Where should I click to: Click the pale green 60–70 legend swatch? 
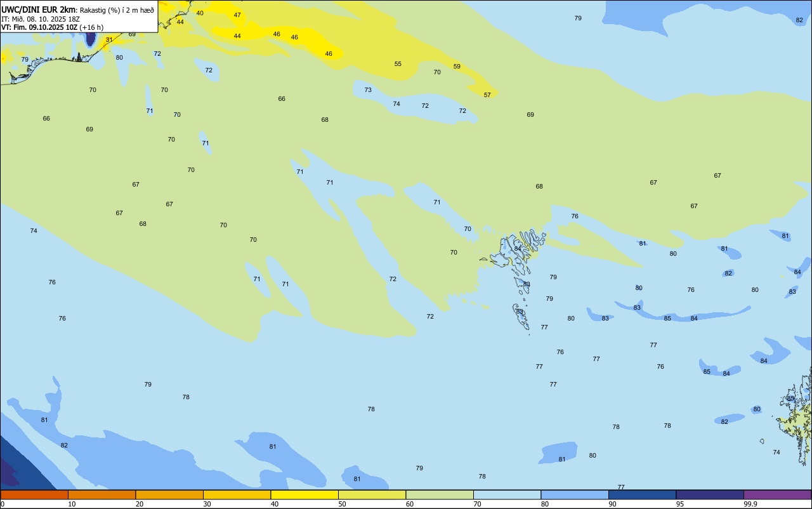[440, 494]
